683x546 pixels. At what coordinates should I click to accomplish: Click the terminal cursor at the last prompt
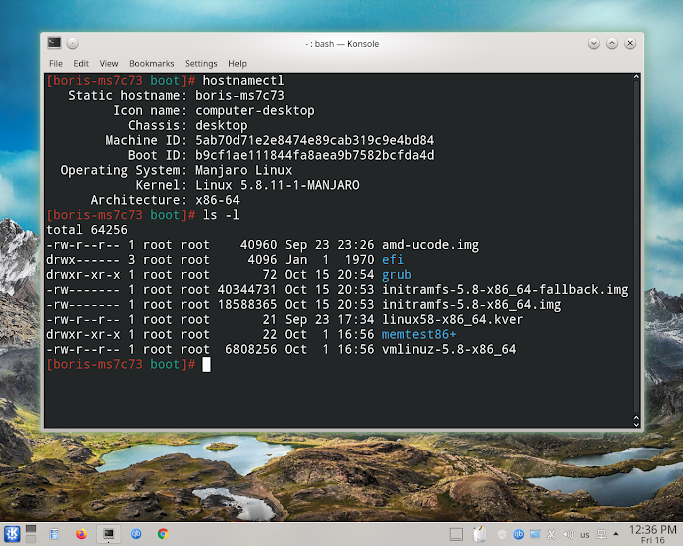(x=206, y=365)
